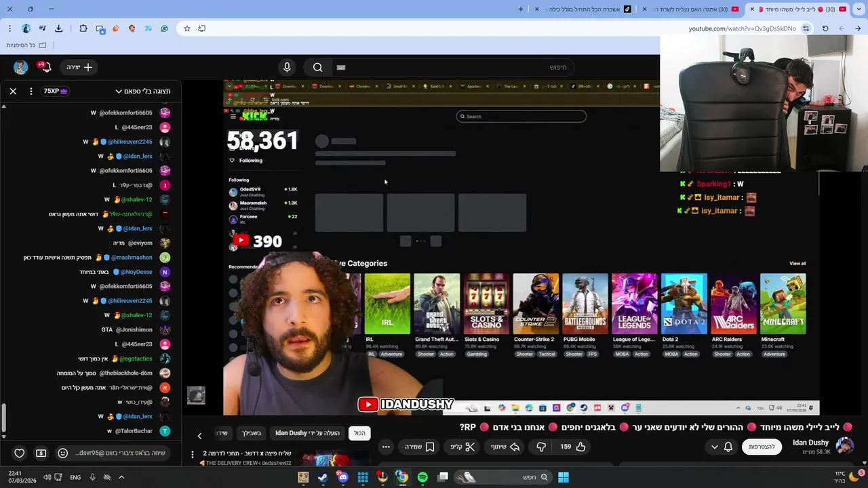Open the video more actions ellipsis
This screenshot has height=488, width=868.
click(x=386, y=447)
